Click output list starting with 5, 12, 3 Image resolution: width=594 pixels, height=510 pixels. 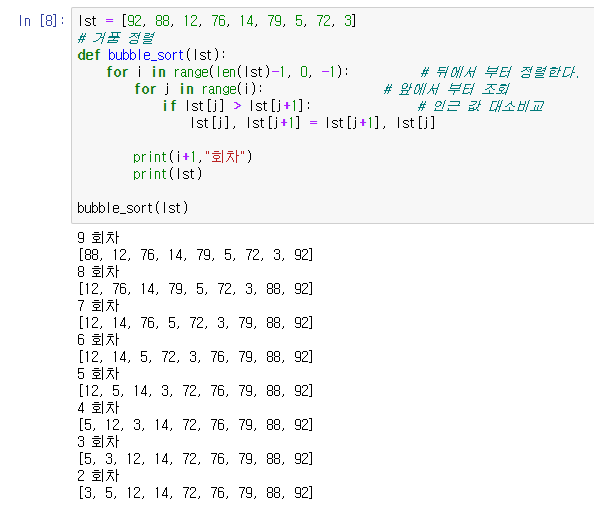(x=195, y=425)
